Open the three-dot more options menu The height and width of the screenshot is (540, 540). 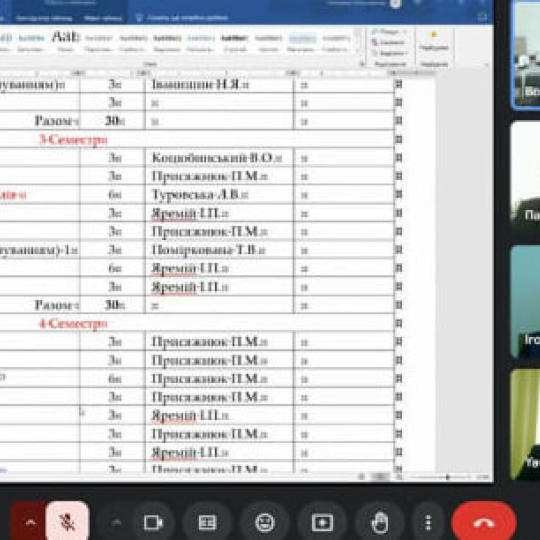[x=428, y=523]
